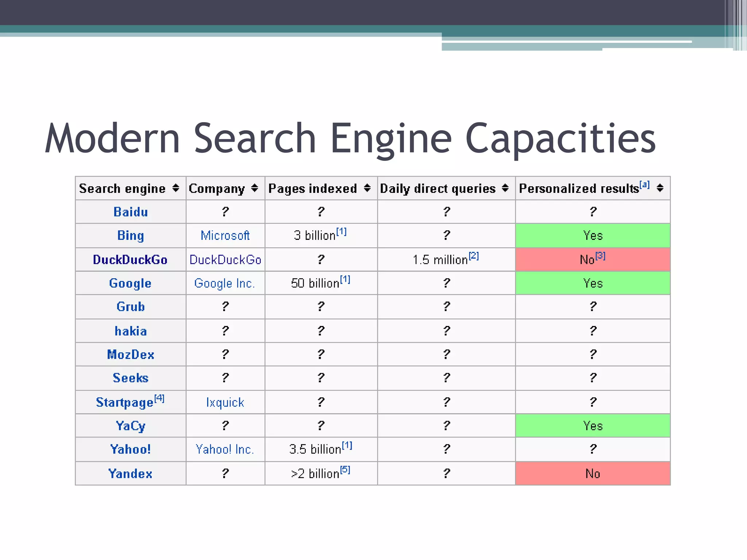Open footnote [4] beside Startpage
747x560 pixels.
159,398
